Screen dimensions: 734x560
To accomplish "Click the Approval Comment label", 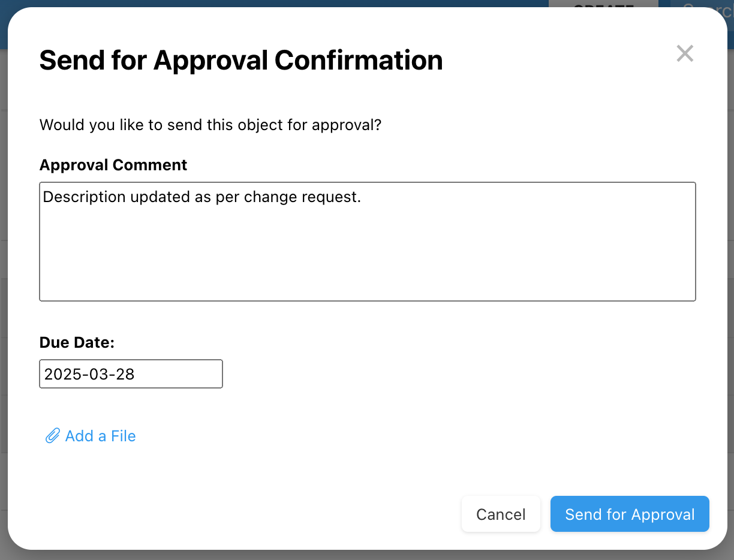I will [x=113, y=165].
